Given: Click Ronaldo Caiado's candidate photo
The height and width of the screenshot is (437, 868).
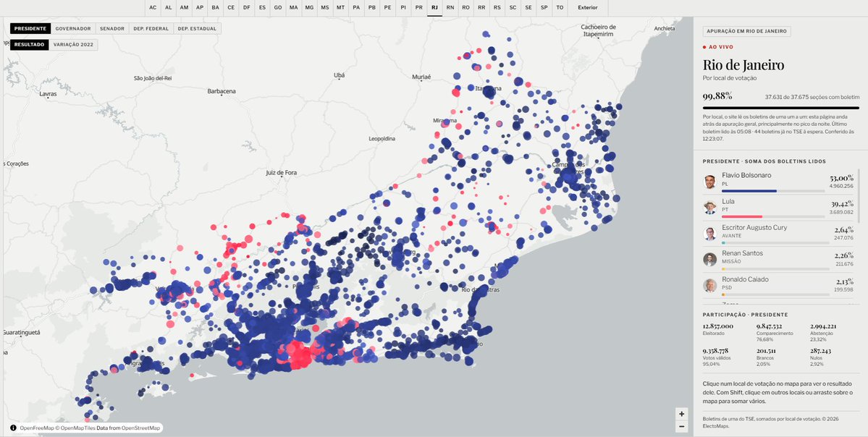Looking at the screenshot, I should tap(709, 286).
